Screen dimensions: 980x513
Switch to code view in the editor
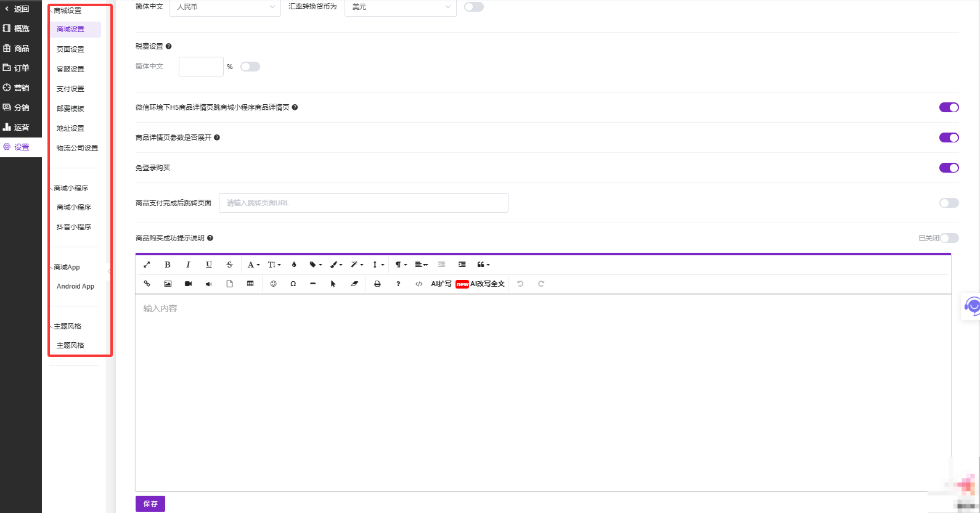click(x=419, y=284)
